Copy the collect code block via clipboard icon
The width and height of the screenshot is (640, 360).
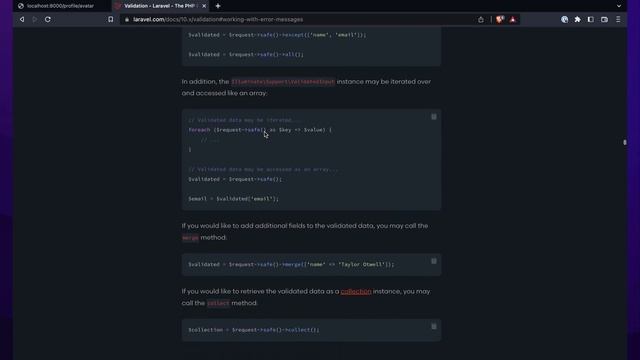point(434,326)
